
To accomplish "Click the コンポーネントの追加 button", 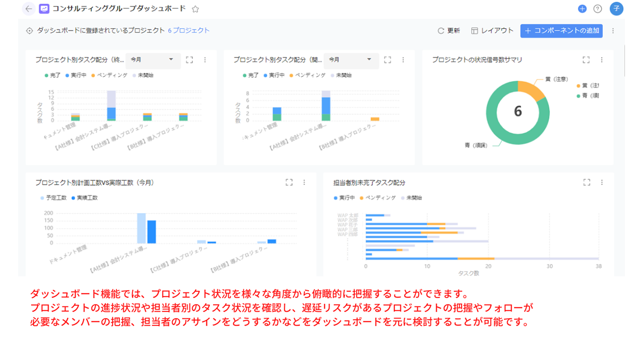I will 561,31.
